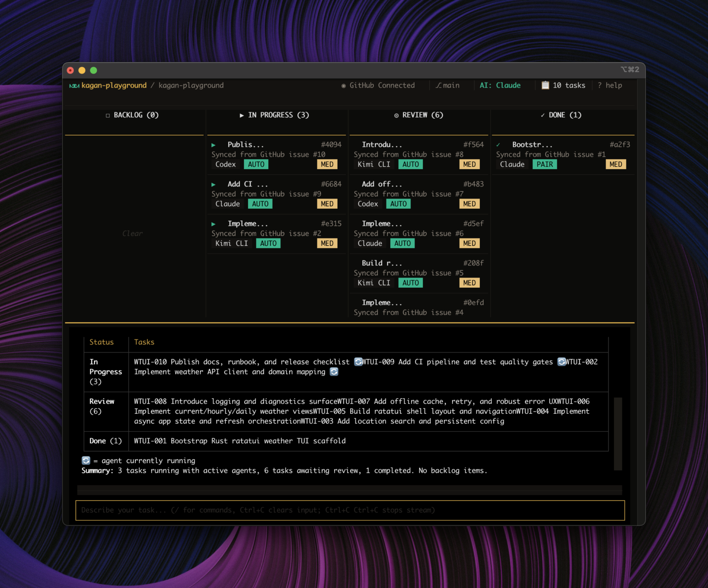The height and width of the screenshot is (588, 708).
Task: Click the MED priority badge on #208f card
Action: (x=470, y=283)
